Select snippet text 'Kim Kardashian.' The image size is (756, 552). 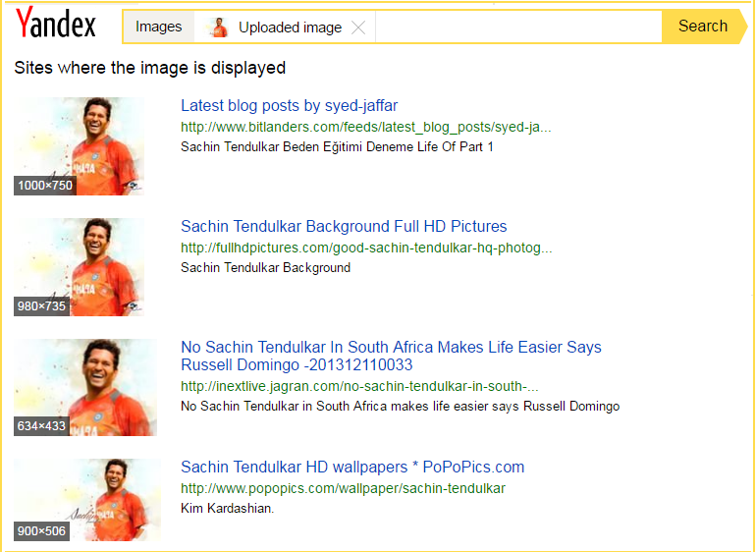click(x=227, y=508)
